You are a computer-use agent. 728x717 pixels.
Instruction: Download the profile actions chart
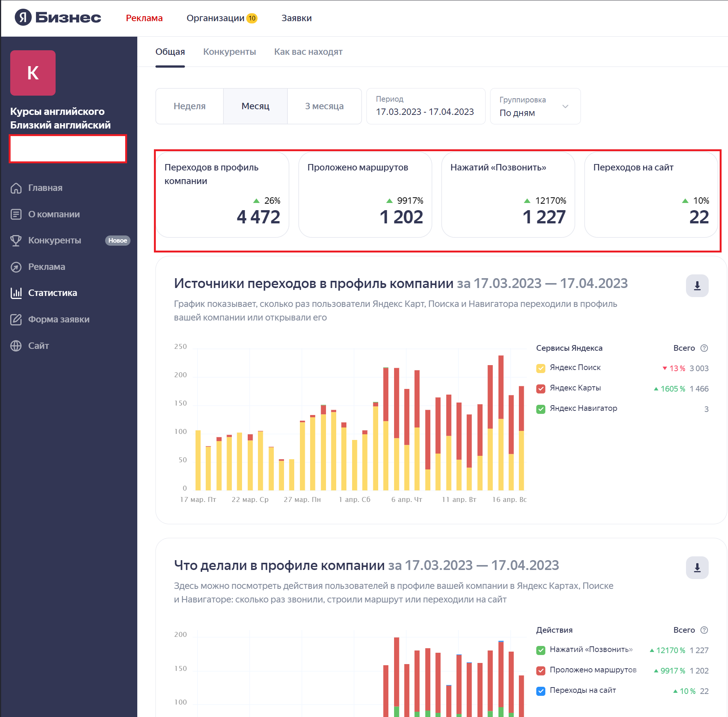[x=697, y=568]
